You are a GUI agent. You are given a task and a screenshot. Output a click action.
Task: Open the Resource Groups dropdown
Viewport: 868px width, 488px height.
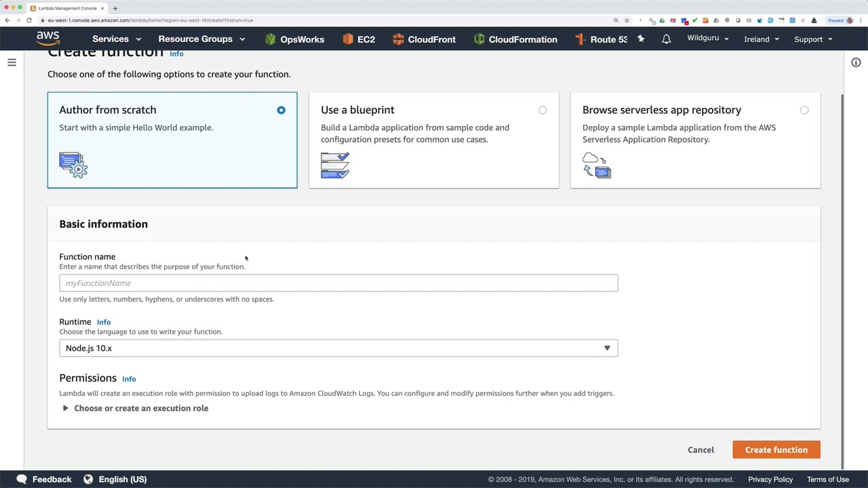coord(201,39)
